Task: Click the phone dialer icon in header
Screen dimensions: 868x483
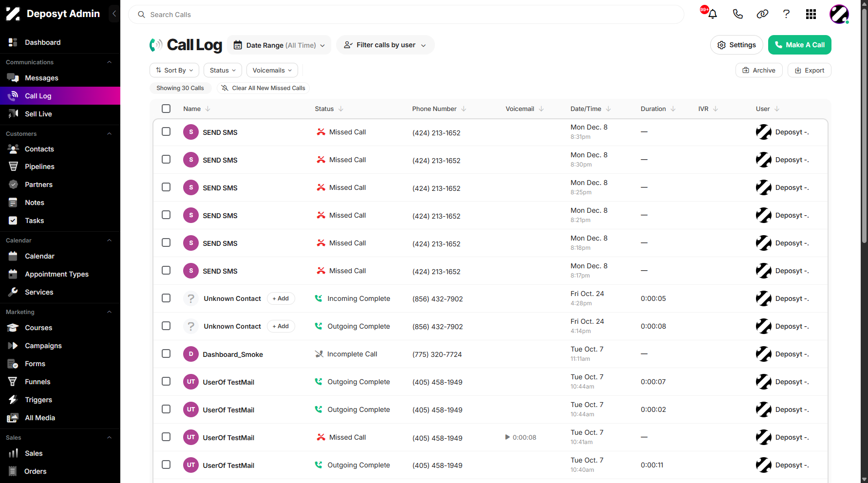Action: pyautogui.click(x=737, y=14)
